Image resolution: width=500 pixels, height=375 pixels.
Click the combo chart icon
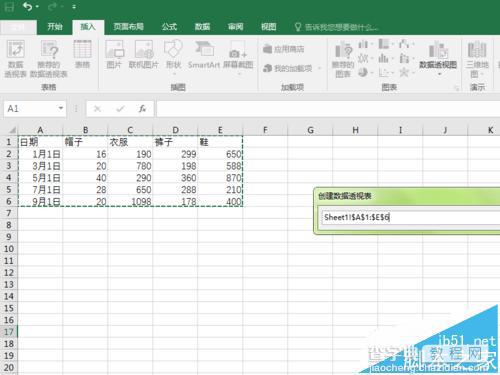pyautogui.click(x=404, y=58)
